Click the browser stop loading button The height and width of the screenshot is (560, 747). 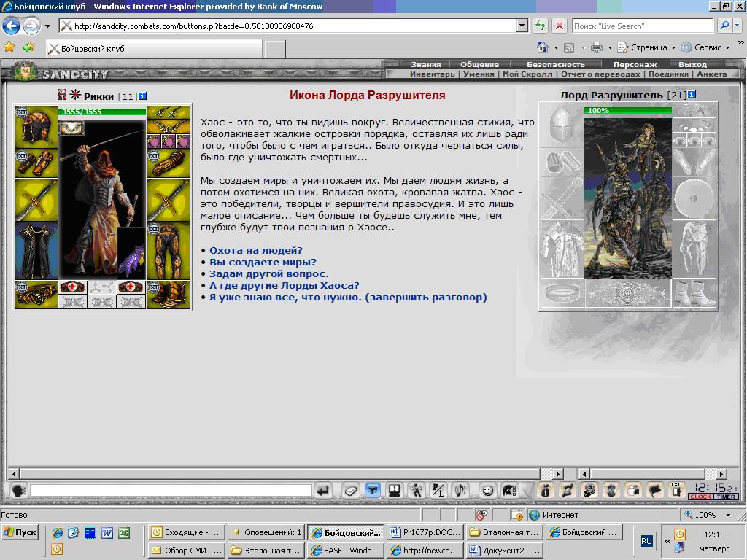point(560,26)
